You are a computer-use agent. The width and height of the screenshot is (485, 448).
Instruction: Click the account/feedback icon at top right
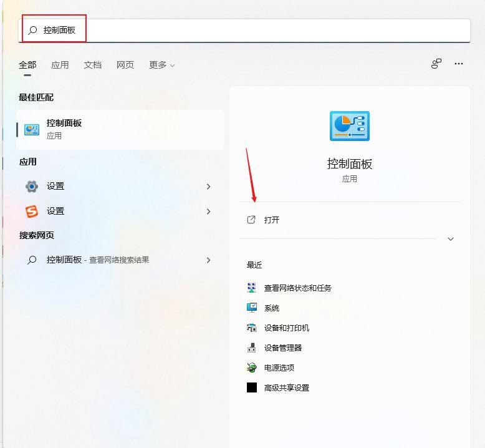tap(436, 64)
